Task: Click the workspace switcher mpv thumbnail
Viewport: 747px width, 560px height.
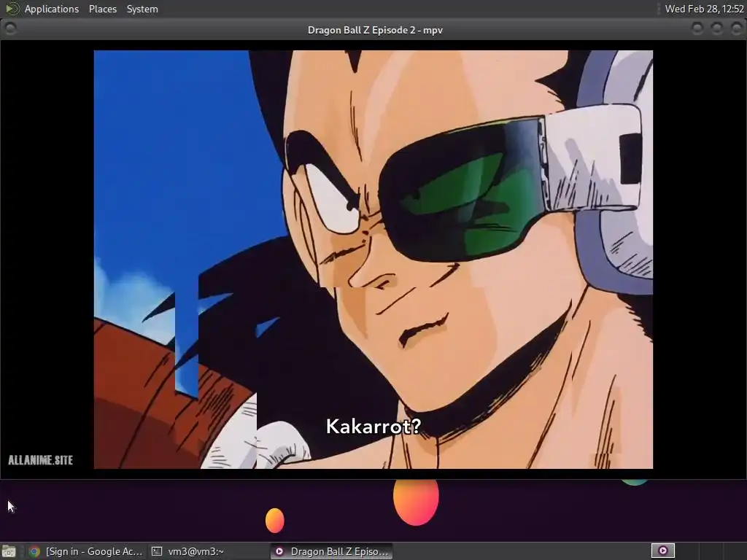Action: (662, 551)
